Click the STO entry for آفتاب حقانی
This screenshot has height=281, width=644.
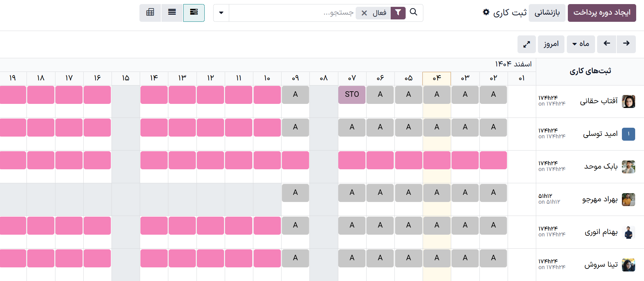point(352,94)
